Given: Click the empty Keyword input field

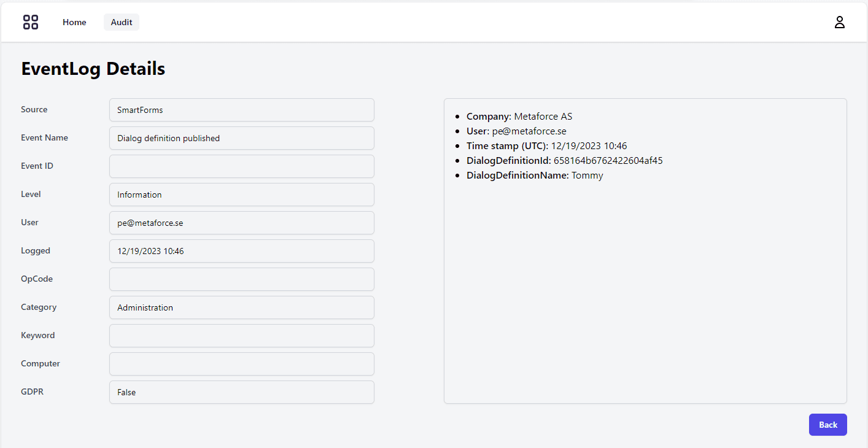Looking at the screenshot, I should pyautogui.click(x=241, y=336).
